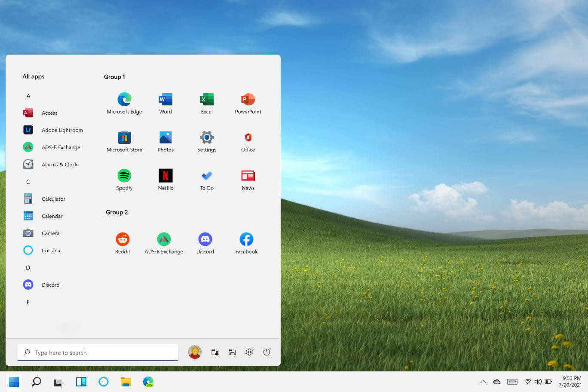This screenshot has width=588, height=392.
Task: Click the Windows Start button on taskbar
Action: (x=14, y=382)
